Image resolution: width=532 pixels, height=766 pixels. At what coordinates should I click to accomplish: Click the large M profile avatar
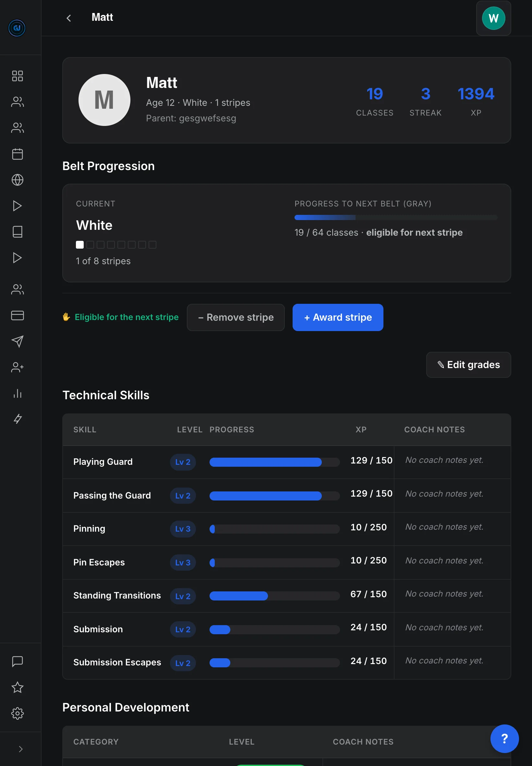coord(104,100)
